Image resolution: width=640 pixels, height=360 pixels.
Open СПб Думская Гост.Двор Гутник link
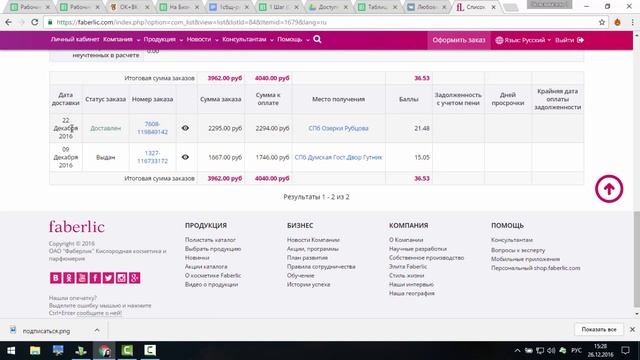pyautogui.click(x=338, y=157)
